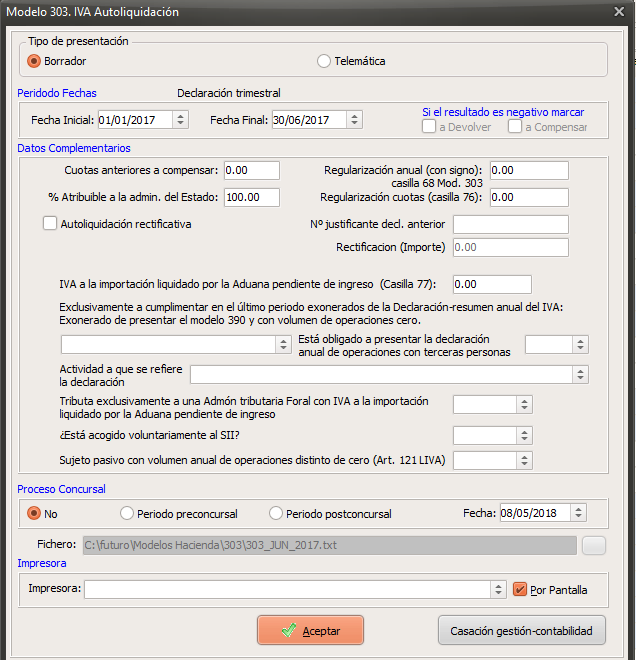This screenshot has width=636, height=660.
Task: Click the Regularización anual casilla 68 field
Action: [529, 170]
